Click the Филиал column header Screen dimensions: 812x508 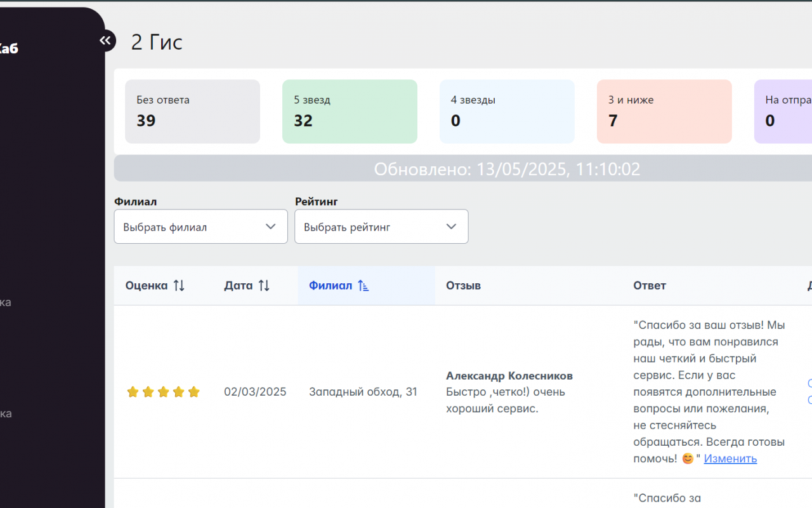click(366, 286)
